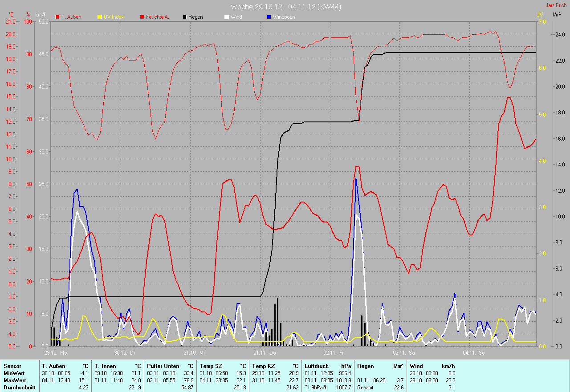Screen dimensions: 570x392
Task: Select the Jarz Erich author label
Action: 556,5
